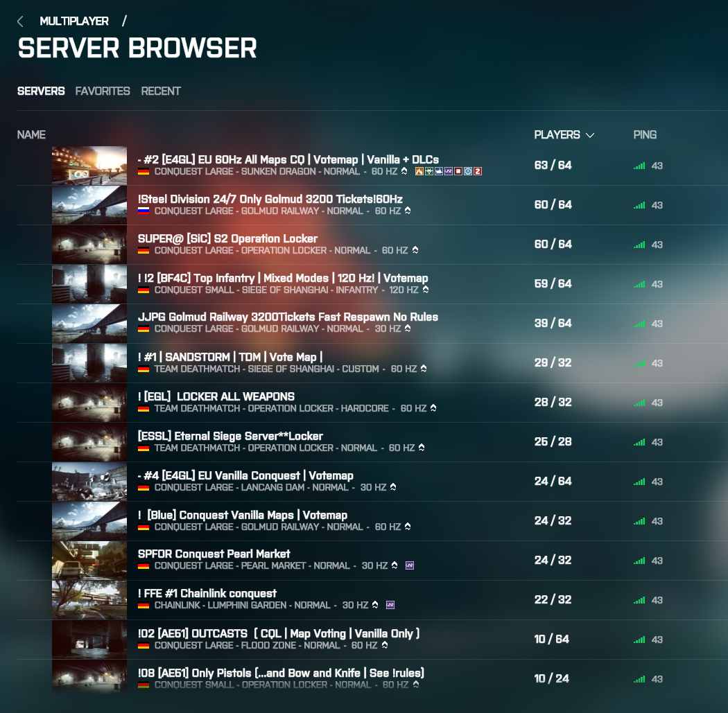Sort server list by Name column header
This screenshot has width=728, height=713.
(x=31, y=135)
